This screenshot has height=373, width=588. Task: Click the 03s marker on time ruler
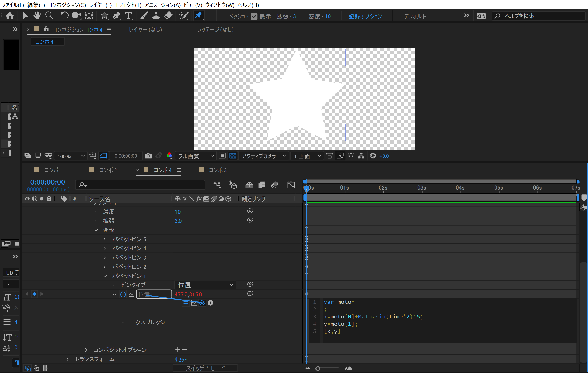(421, 188)
